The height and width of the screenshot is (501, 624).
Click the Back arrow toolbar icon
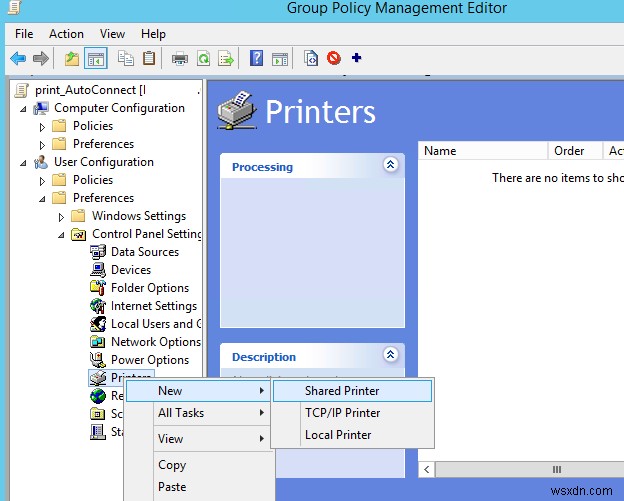[x=18, y=58]
